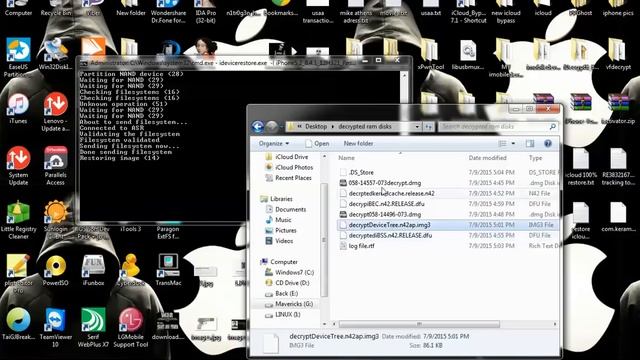Open view options dropdown arrow
Image resolution: width=640 pixels, height=360 pixels.
513,143
